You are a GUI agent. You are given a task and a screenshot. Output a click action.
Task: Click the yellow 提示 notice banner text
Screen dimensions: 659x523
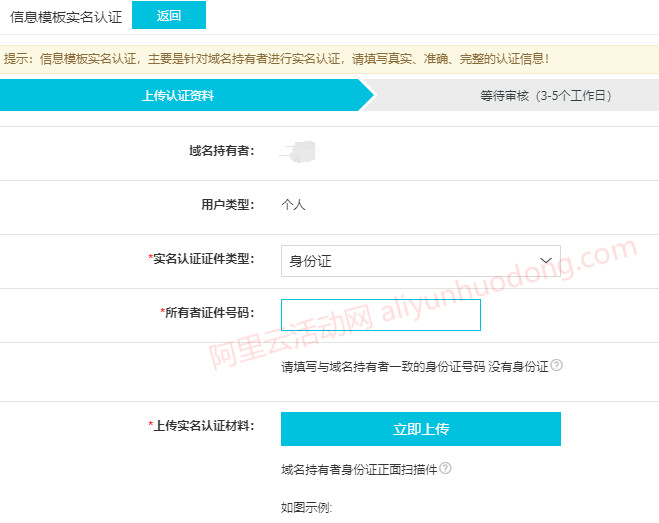tap(276, 59)
